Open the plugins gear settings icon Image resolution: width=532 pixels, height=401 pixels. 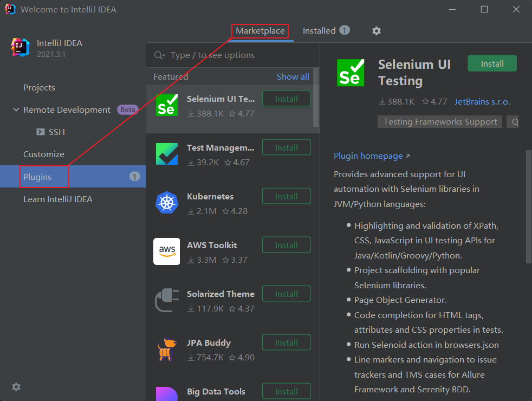click(x=377, y=31)
